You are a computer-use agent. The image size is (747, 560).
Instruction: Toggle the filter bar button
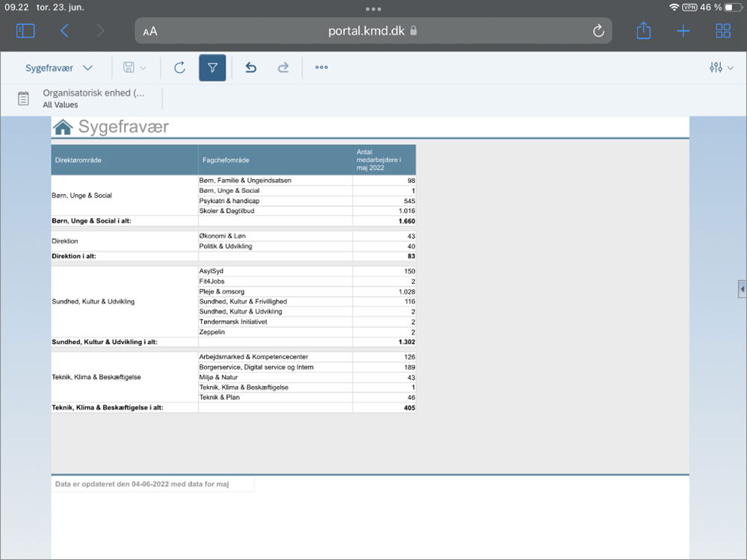point(212,68)
